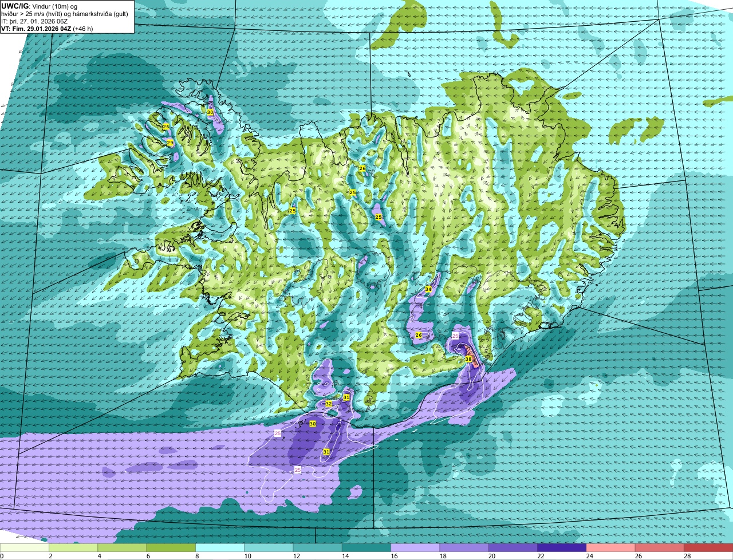
Task: Click the 18–20 m/s purple legend swatch
Action: pos(464,547)
